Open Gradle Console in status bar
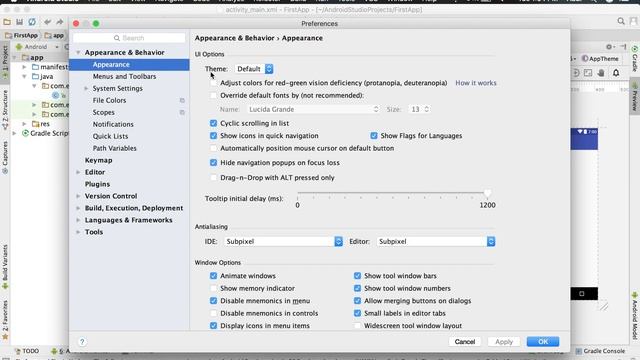This screenshot has height=360, width=640. [x=600, y=351]
